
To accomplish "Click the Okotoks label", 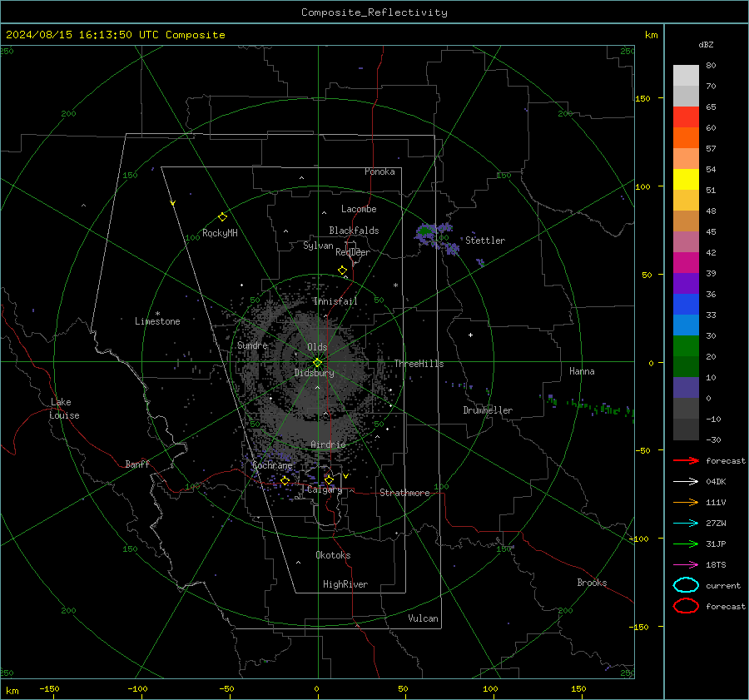I will (x=333, y=555).
